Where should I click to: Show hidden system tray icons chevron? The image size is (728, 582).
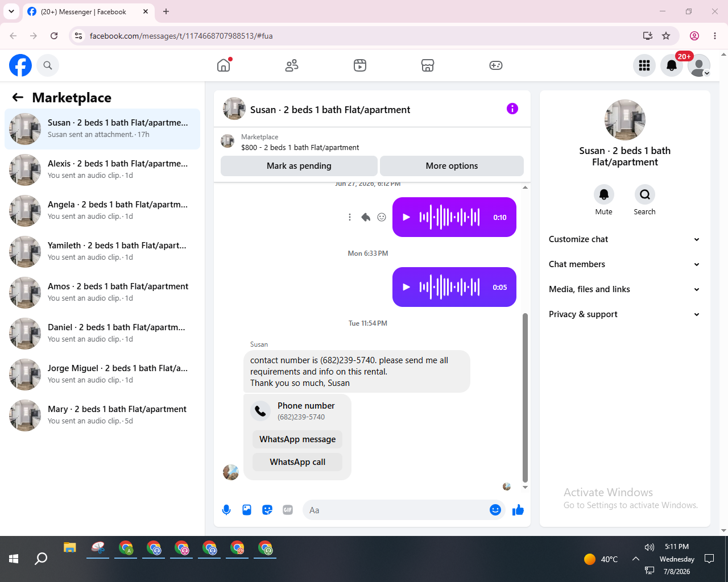(x=636, y=559)
